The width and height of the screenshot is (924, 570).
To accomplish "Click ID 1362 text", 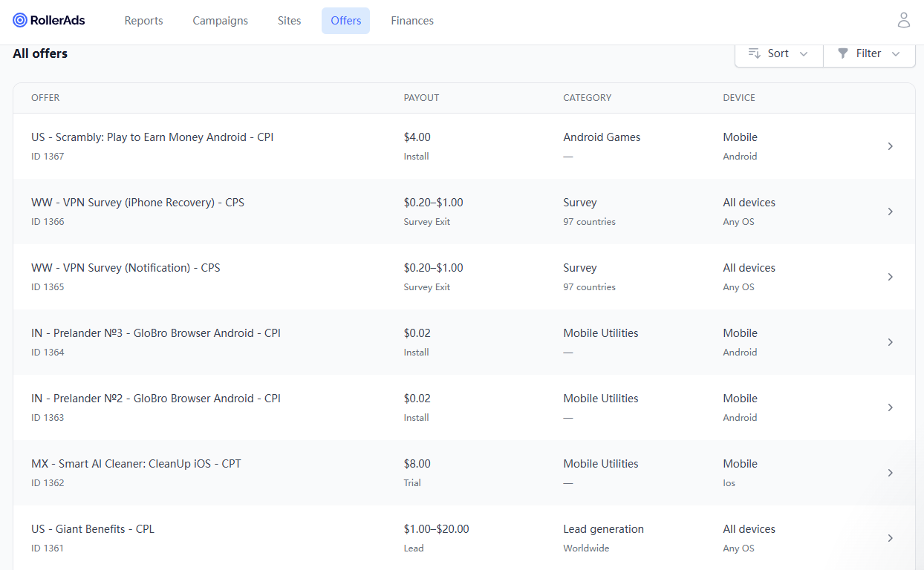I will click(48, 483).
